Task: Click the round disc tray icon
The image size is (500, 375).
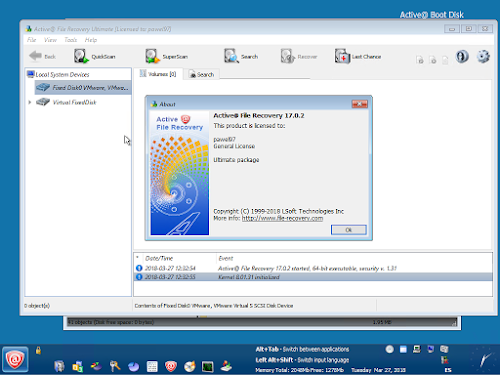Action: tap(390, 349)
